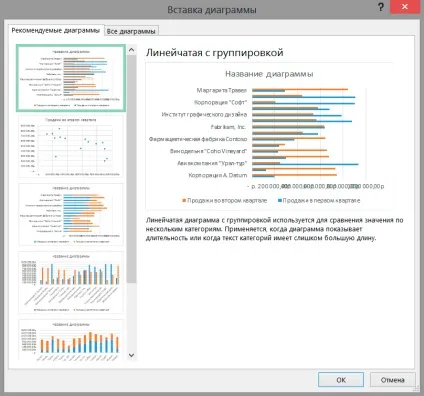Click the blue legend marker in preview
Image resolution: width=424 pixels, height=396 pixels.
click(280, 200)
